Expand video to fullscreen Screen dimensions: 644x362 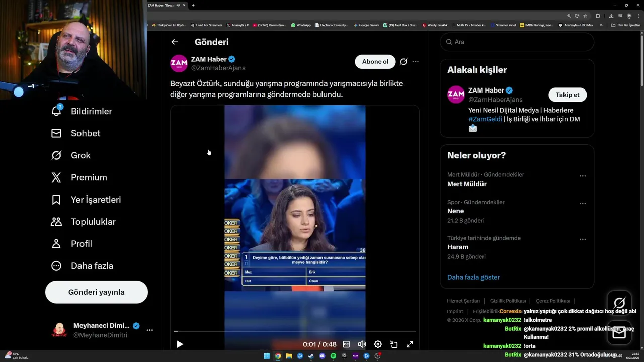coord(410,344)
